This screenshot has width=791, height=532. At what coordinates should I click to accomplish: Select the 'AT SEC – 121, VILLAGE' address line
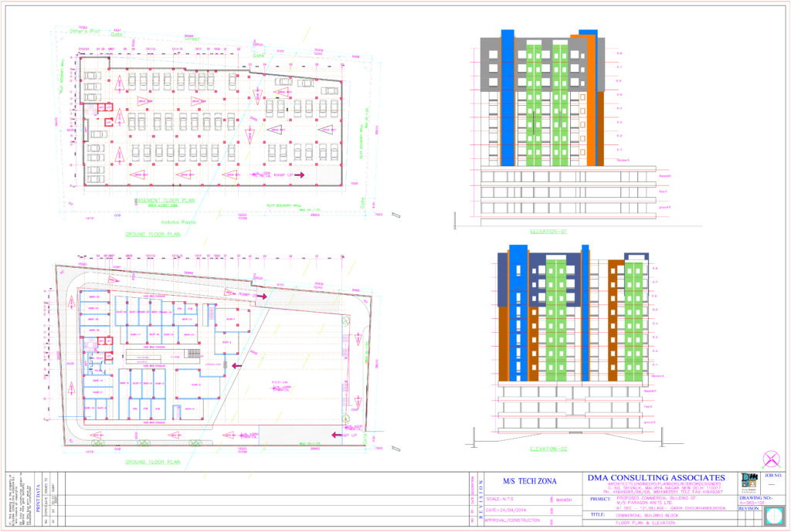click(x=671, y=508)
